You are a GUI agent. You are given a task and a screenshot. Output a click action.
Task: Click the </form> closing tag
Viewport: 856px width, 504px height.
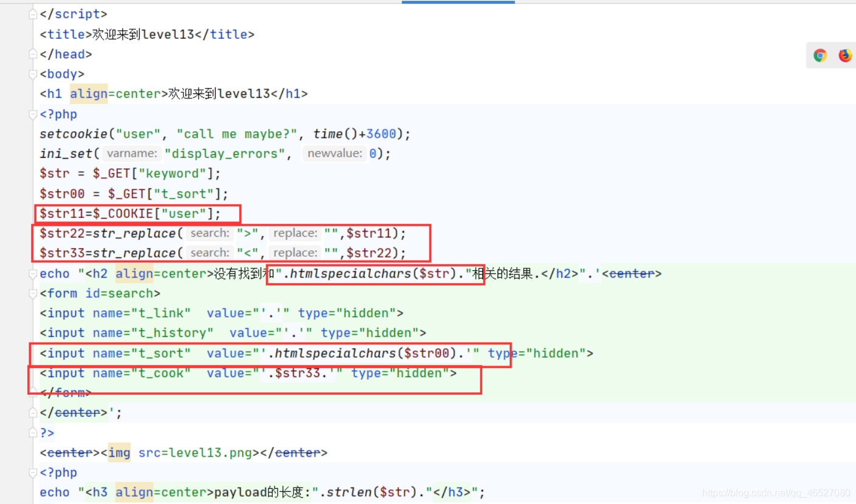tap(66, 393)
